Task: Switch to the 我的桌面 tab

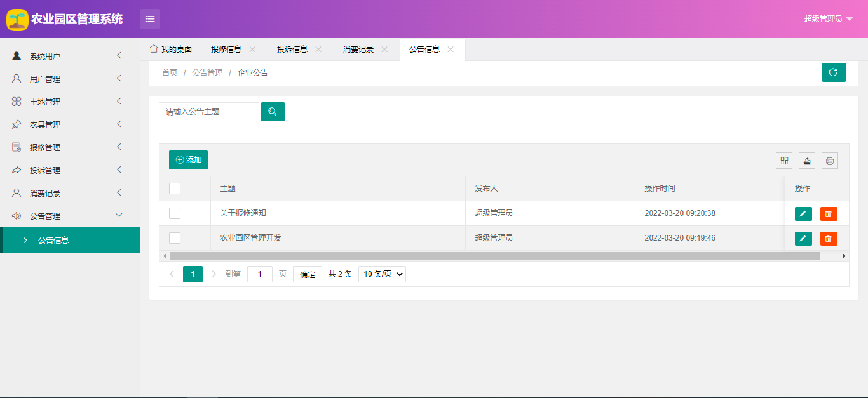Action: (171, 50)
